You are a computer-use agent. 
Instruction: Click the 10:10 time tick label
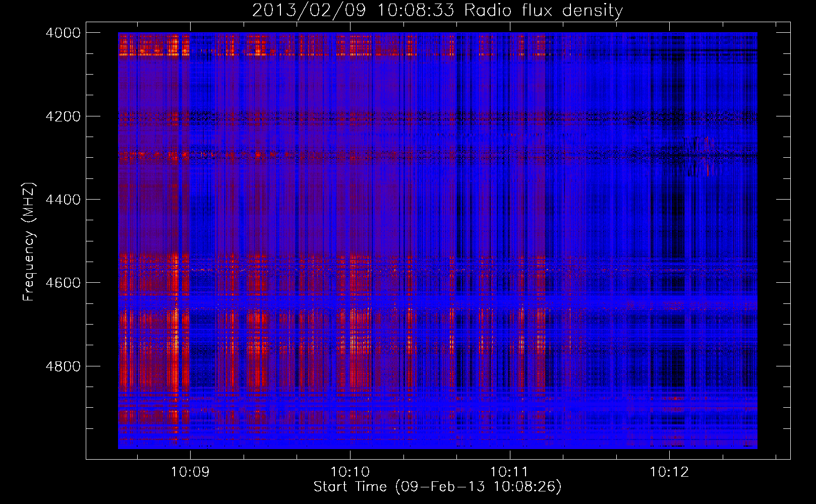tap(350, 472)
